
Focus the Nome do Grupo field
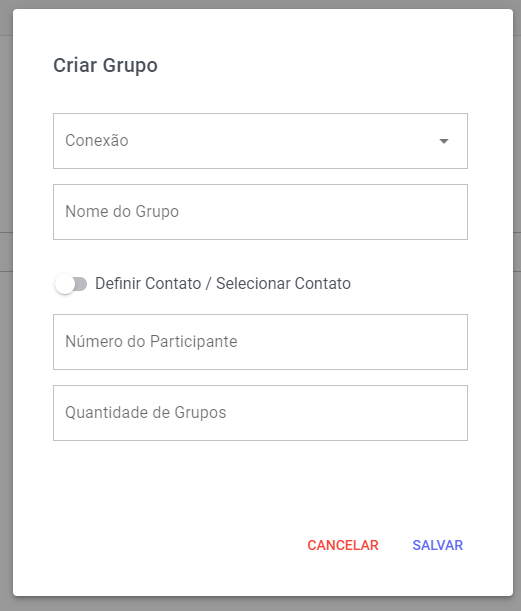click(x=260, y=212)
